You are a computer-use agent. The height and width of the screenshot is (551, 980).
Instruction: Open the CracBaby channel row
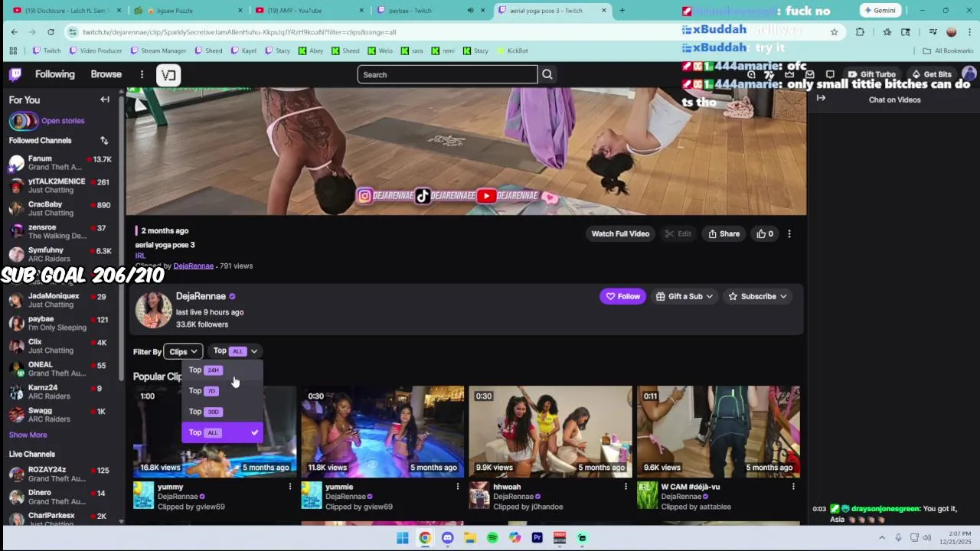(60, 209)
